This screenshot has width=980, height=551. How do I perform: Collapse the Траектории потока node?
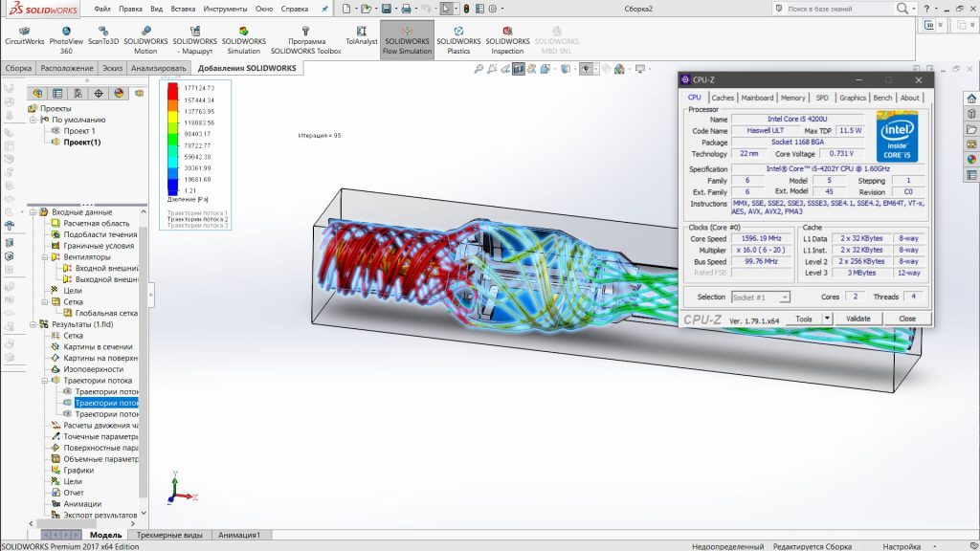coord(45,381)
